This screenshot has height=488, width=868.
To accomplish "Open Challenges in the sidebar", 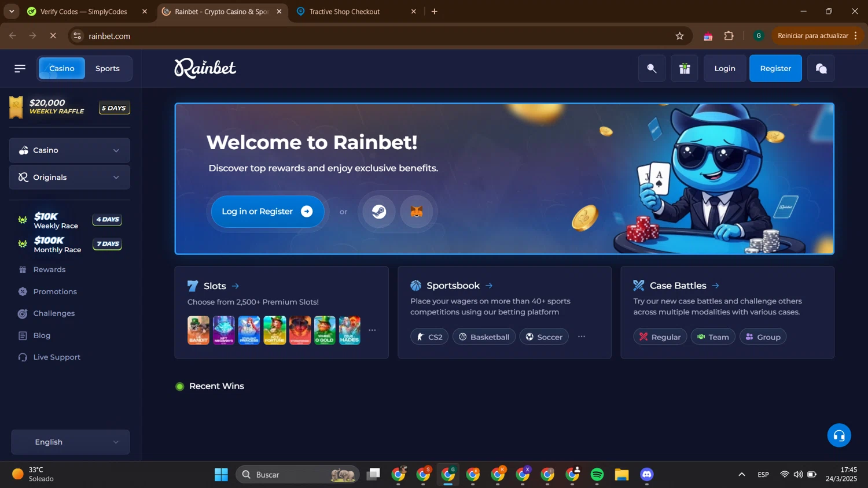I will 54,313.
